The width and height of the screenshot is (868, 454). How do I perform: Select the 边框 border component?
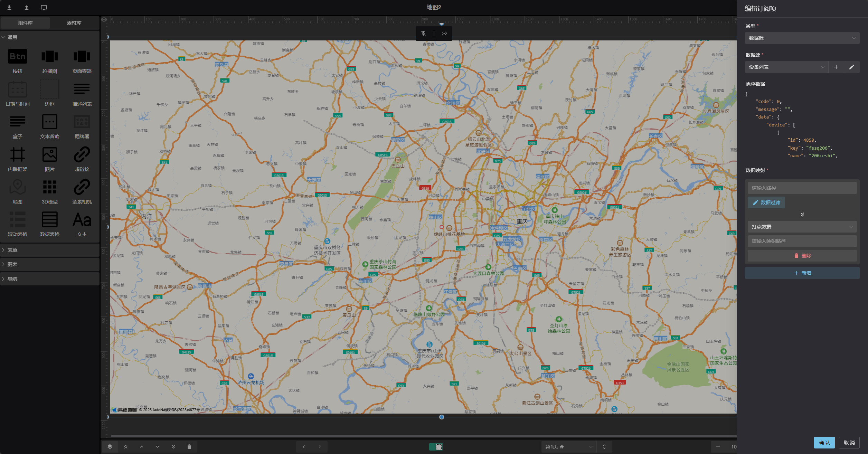pyautogui.click(x=50, y=94)
